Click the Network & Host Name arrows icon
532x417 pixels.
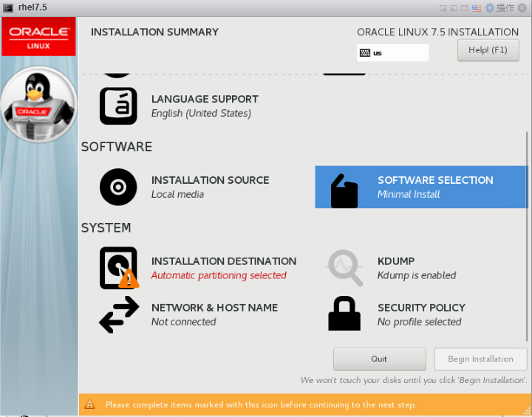[119, 314]
